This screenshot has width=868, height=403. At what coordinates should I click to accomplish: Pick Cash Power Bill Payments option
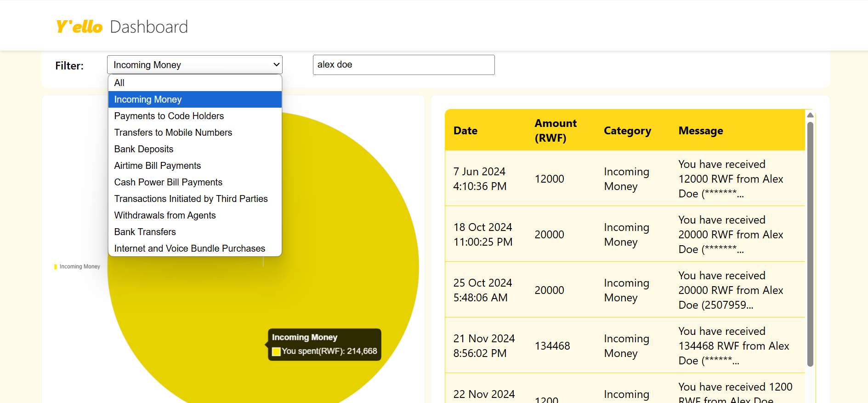[x=168, y=182]
